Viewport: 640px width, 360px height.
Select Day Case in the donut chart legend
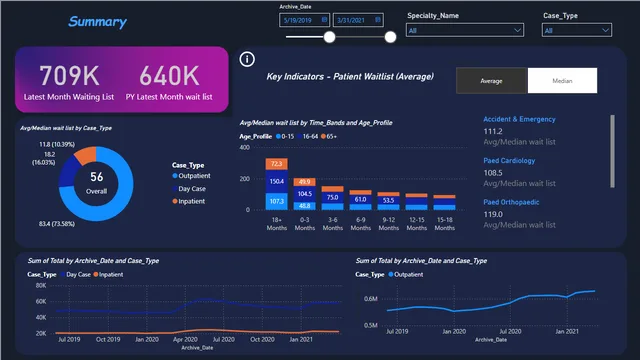point(189,189)
